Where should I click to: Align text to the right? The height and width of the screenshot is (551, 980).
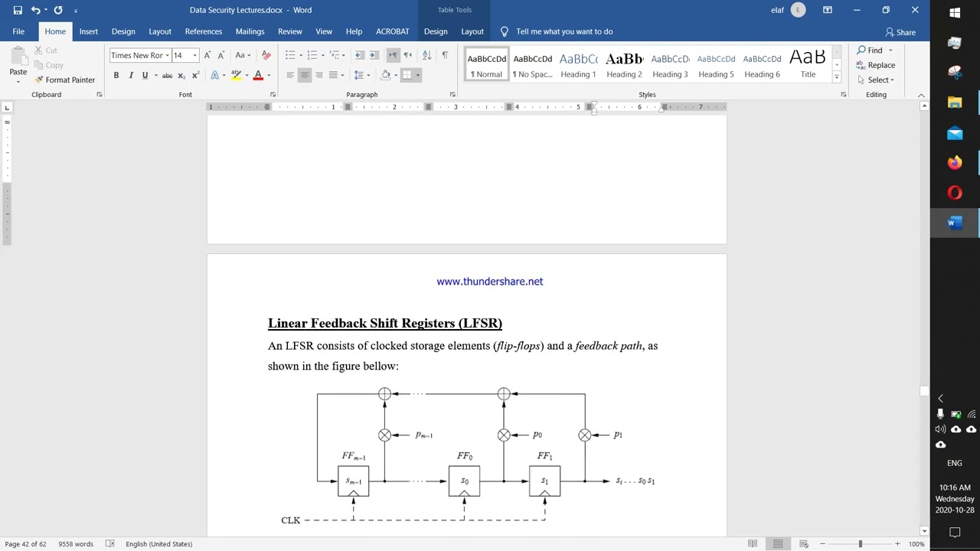pyautogui.click(x=318, y=75)
